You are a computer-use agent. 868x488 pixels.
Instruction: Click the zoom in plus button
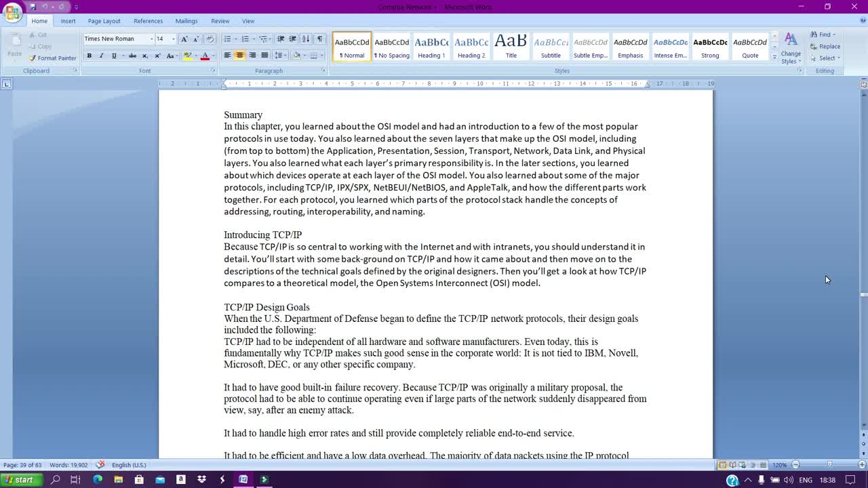pos(862,465)
